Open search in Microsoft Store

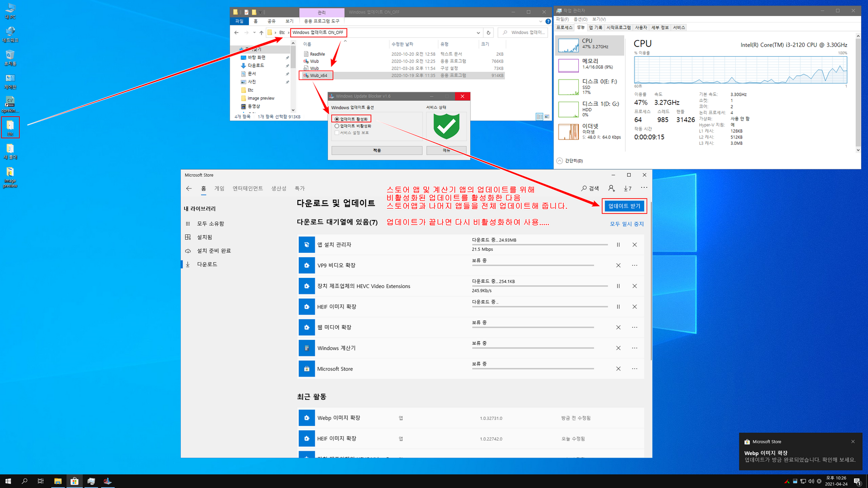590,188
